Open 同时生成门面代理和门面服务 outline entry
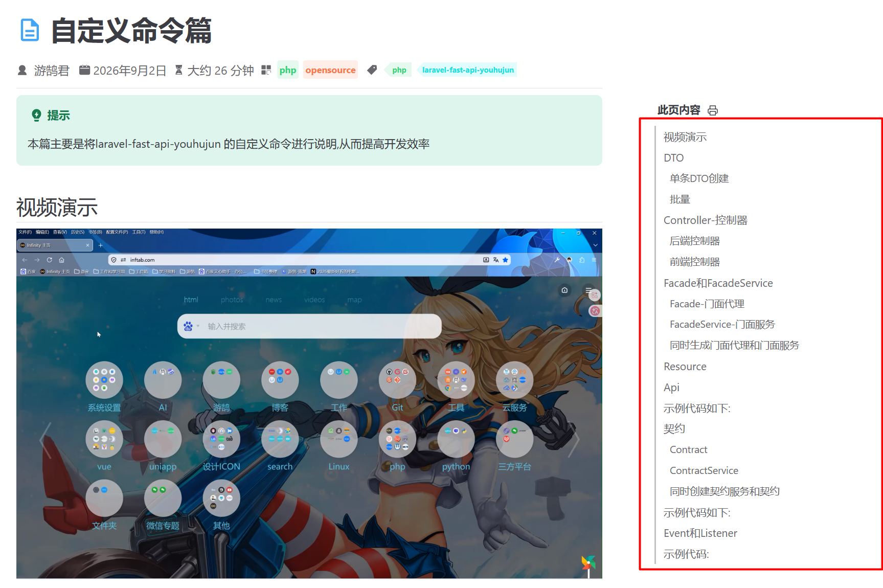883x588 pixels. coord(734,345)
